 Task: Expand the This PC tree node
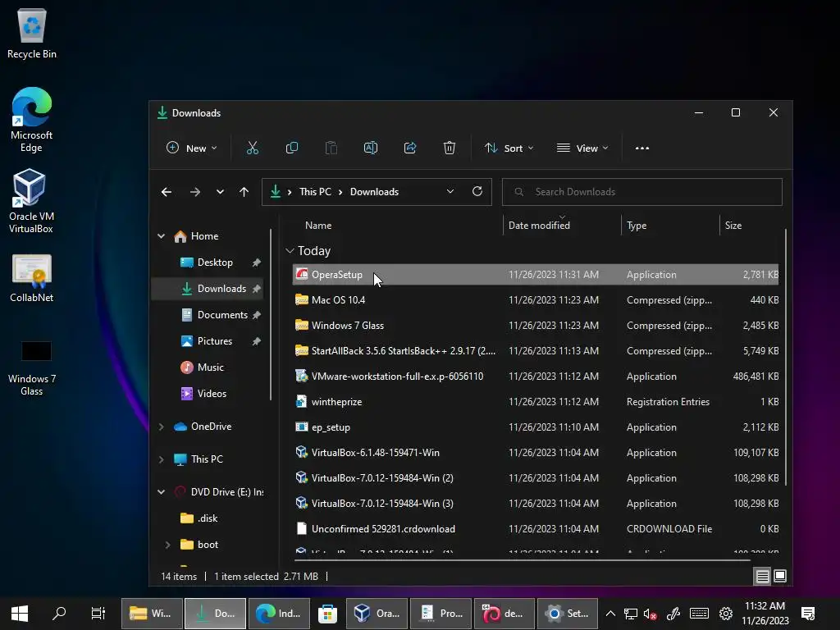[162, 459]
